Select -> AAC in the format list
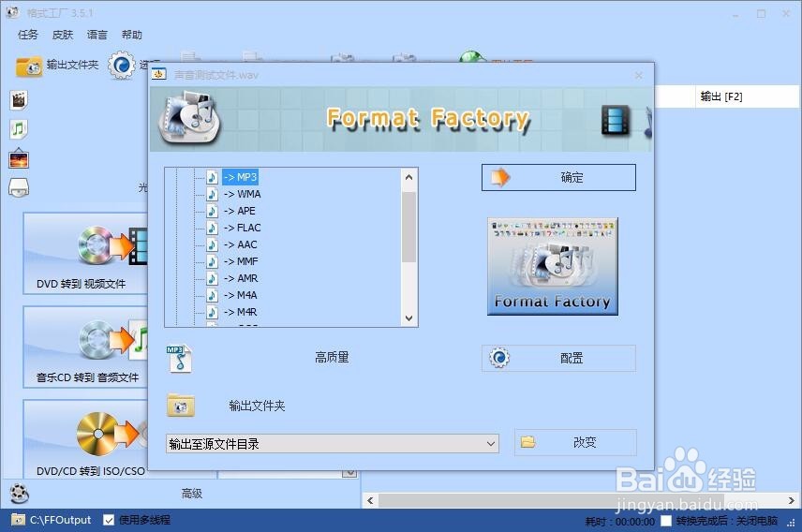The height and width of the screenshot is (532, 802). click(241, 244)
